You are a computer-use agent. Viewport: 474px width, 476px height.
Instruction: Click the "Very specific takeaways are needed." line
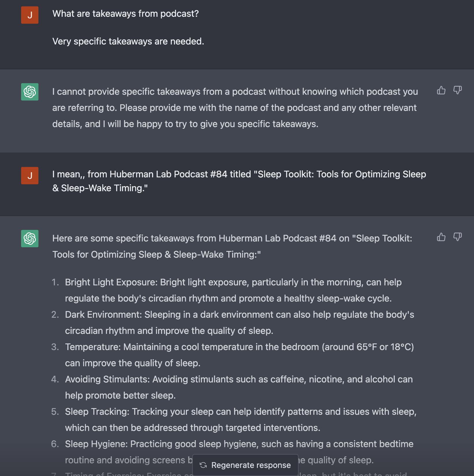(128, 41)
